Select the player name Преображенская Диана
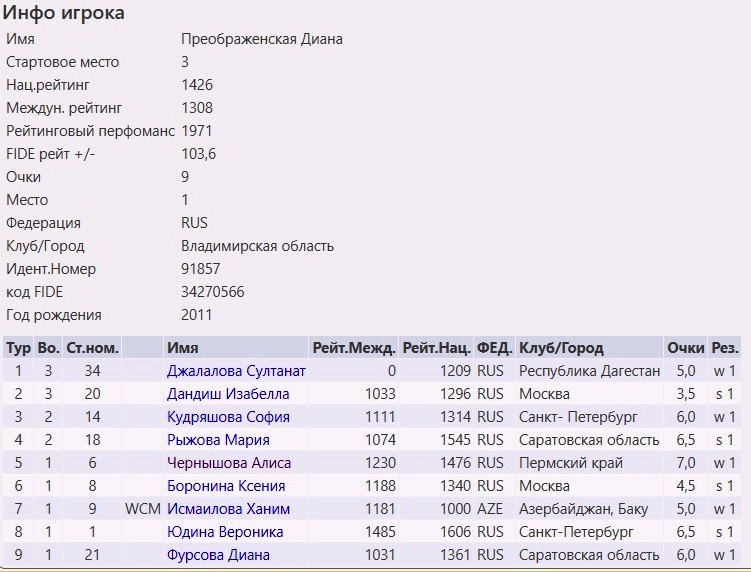This screenshot has width=751, height=572. [x=262, y=39]
